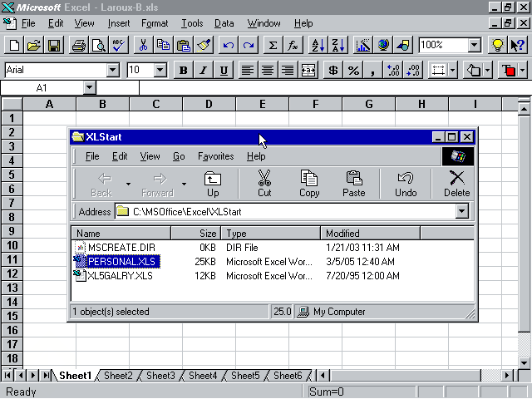Click the Map globe icon
532x399 pixels.
pos(383,45)
